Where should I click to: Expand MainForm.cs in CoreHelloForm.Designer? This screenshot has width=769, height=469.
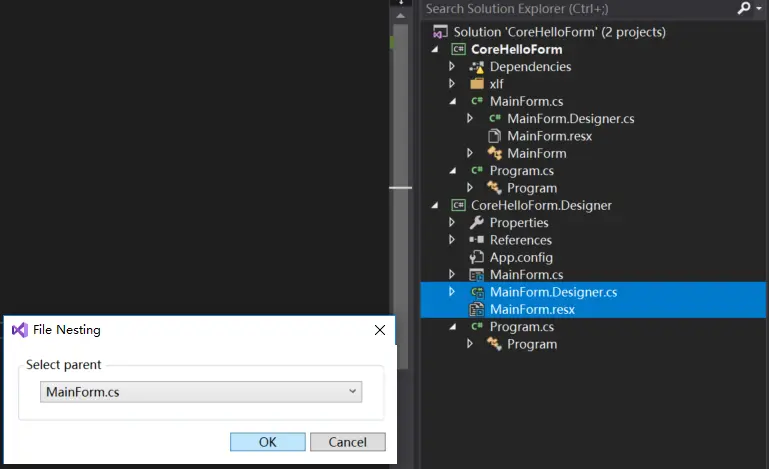point(452,274)
